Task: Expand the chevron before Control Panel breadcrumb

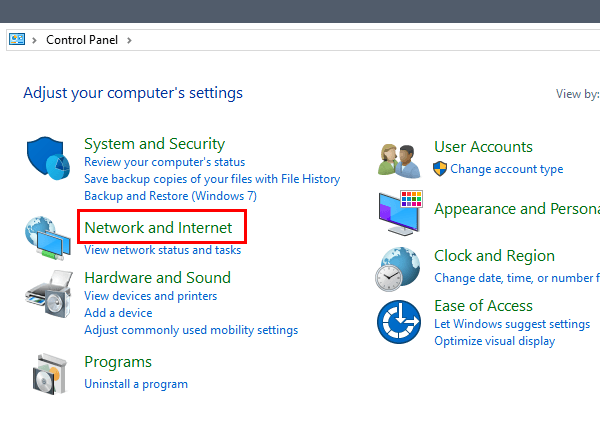Action: (x=34, y=40)
